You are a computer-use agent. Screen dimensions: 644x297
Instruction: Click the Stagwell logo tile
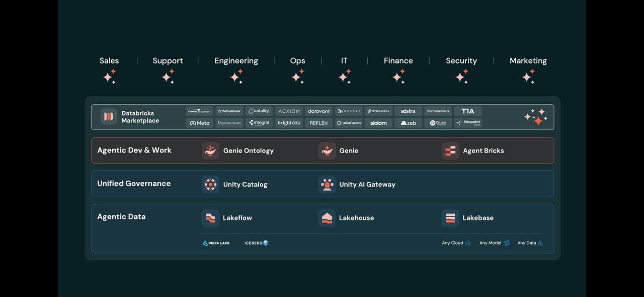378,111
